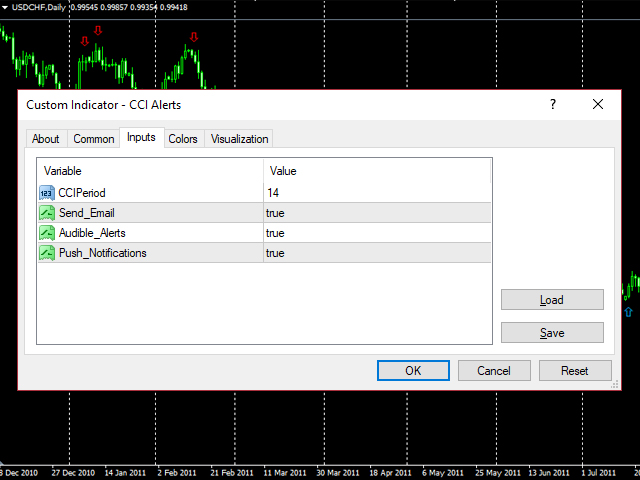Open the Common tab
This screenshot has height=480, width=640.
pyautogui.click(x=94, y=139)
